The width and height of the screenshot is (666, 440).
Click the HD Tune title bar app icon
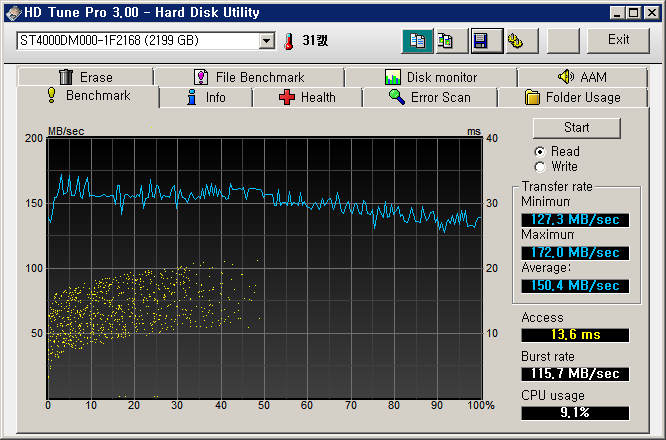coord(14,12)
